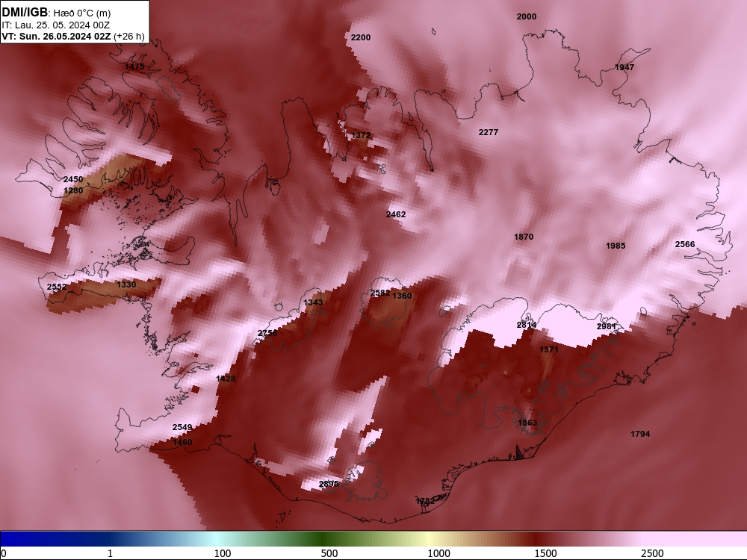The image size is (747, 560).
Task: Click the 1782 value on the south coast
Action: [426, 502]
